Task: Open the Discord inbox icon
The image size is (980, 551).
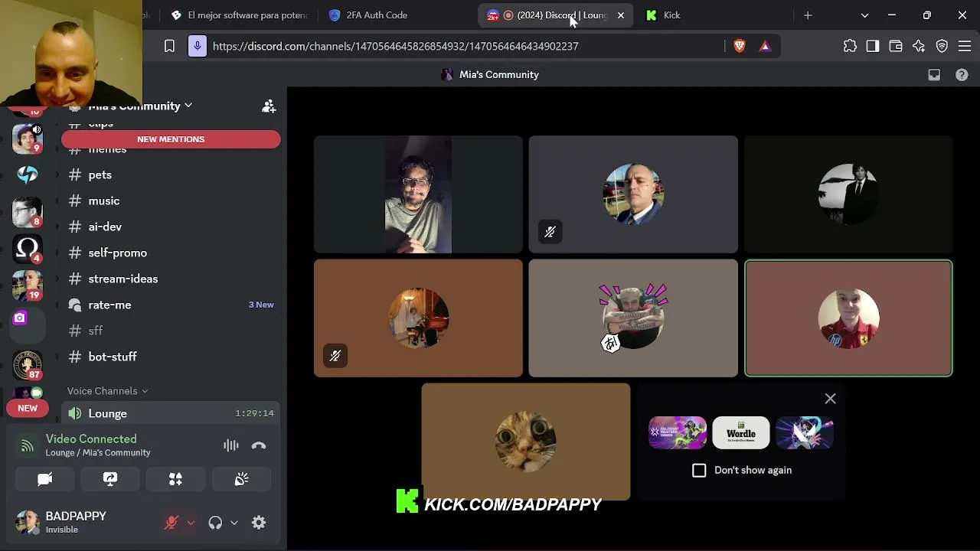Action: click(934, 75)
